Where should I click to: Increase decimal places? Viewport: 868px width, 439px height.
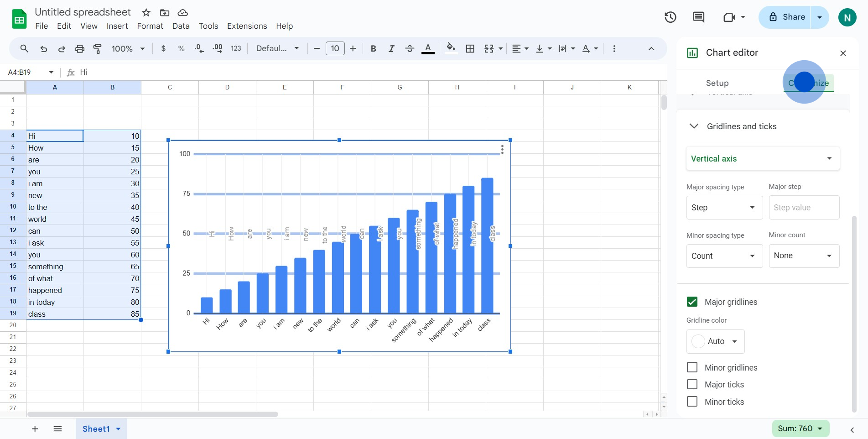pos(218,49)
